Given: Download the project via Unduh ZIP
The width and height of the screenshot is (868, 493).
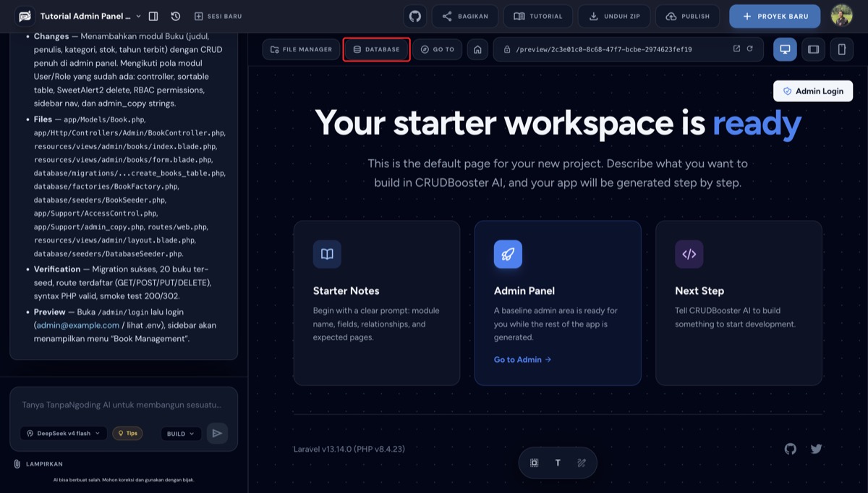Looking at the screenshot, I should tap(614, 16).
